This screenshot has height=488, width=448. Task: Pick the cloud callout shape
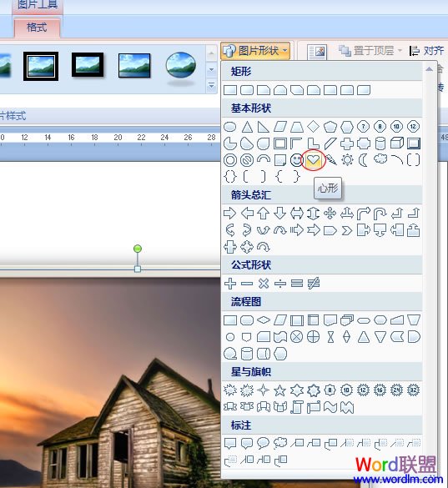coord(280,443)
